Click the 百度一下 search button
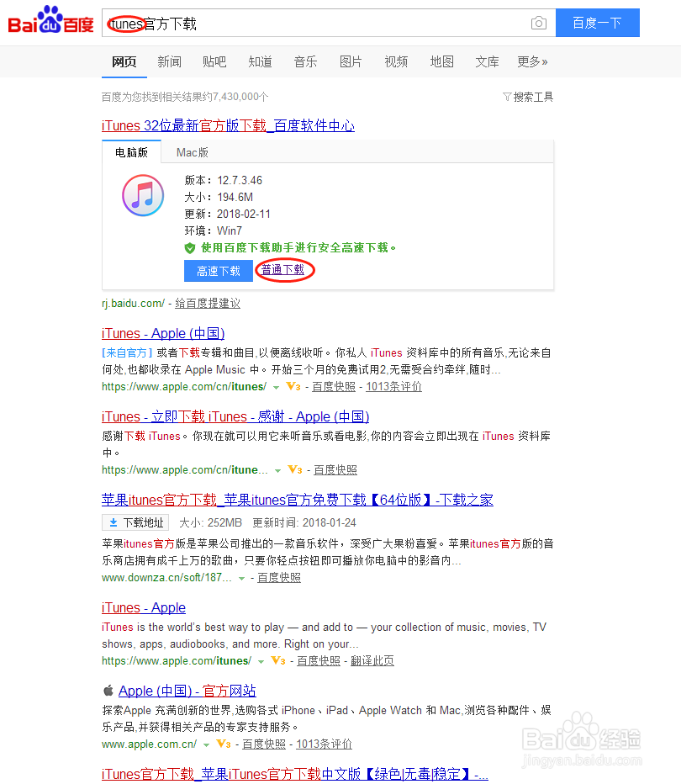Screen dimensions: 681x784 [597, 23]
